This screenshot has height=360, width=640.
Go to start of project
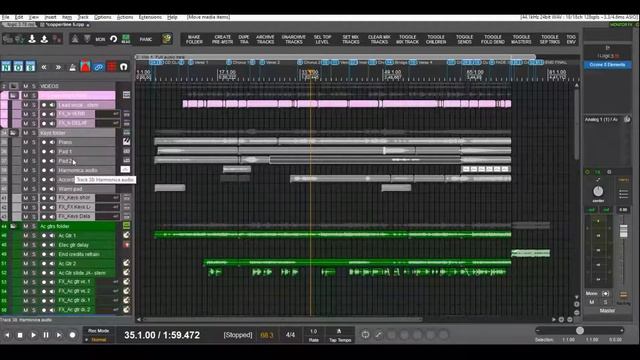click(x=7, y=335)
